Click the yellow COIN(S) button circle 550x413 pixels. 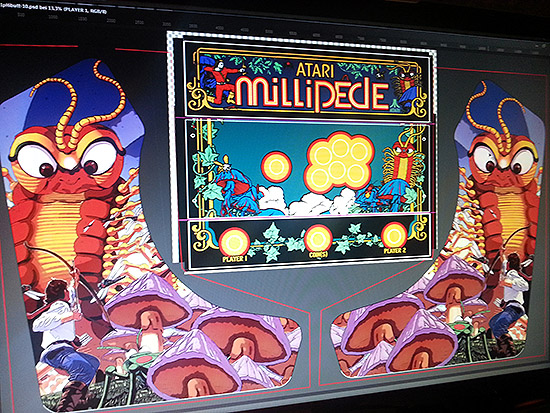pyautogui.click(x=318, y=239)
